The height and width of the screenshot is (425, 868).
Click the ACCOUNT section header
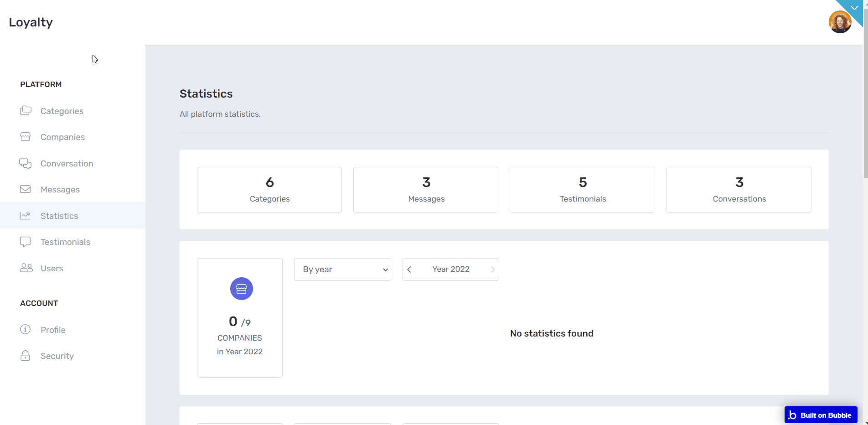click(x=39, y=303)
